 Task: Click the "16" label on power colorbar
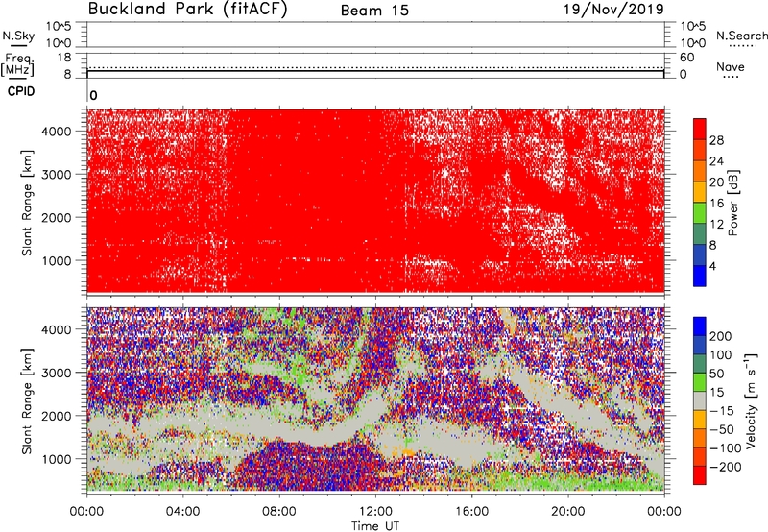tap(716, 204)
